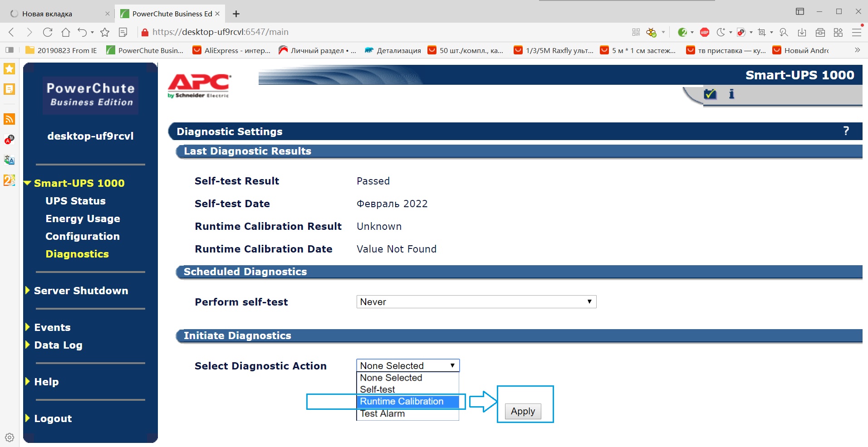Open favorites star in browser sidebar
This screenshot has height=447, width=868.
(x=10, y=69)
